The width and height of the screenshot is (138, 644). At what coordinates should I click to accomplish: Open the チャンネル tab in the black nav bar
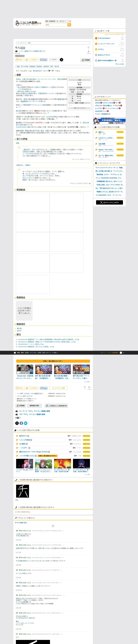coord(33,353)
